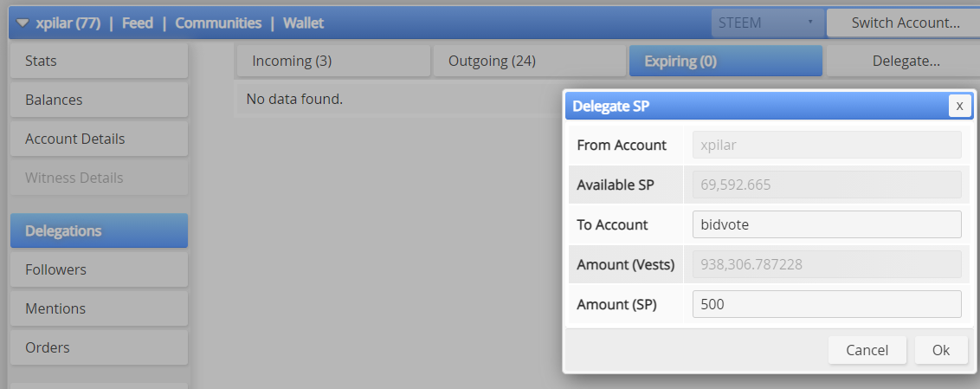Switch to the Outgoing (24) tab
Viewport: 980px width, 389px height.
coord(529,62)
